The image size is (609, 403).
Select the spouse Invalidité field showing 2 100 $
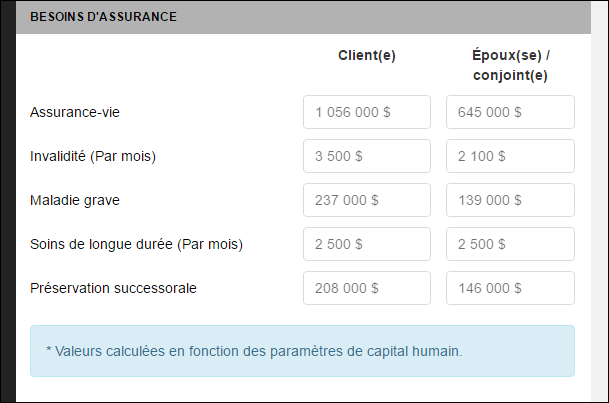[x=510, y=156]
